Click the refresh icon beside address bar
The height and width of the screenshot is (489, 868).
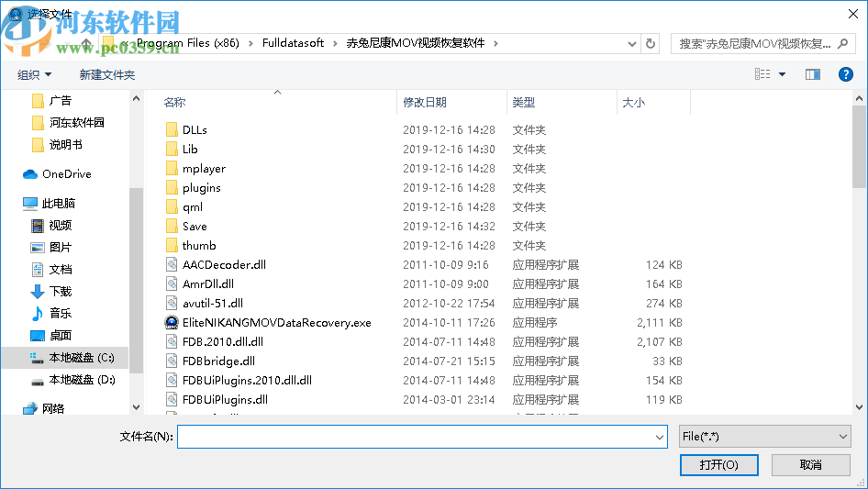[651, 43]
